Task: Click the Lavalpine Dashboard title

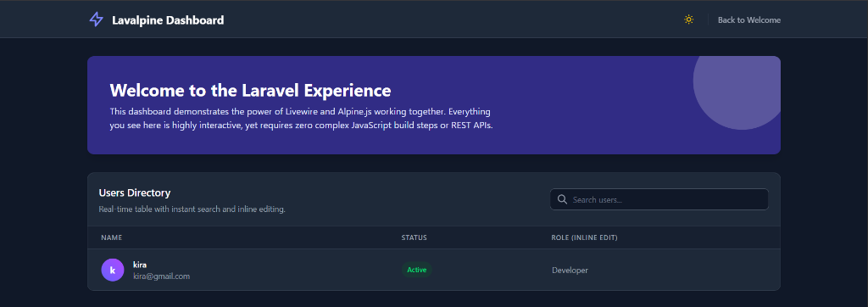Action: [x=168, y=20]
